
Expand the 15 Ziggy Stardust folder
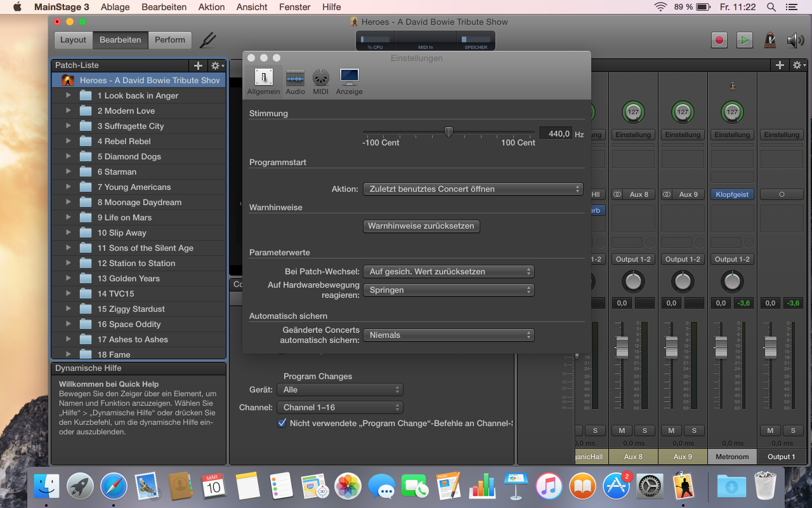[x=69, y=309]
